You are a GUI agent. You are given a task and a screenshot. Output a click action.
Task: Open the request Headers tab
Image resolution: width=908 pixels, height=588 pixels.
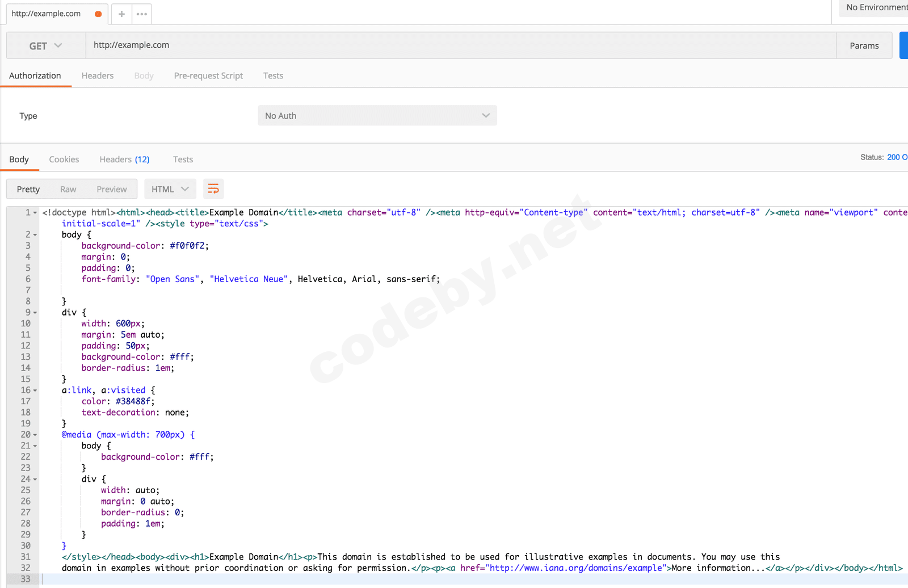(x=98, y=75)
